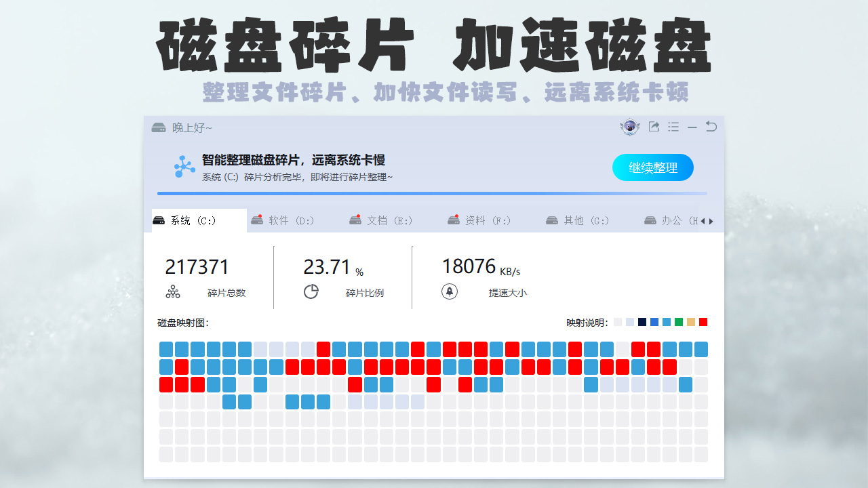Click the red swatch in the 映射说明 legend
This screenshot has width=868, height=488.
click(x=704, y=322)
